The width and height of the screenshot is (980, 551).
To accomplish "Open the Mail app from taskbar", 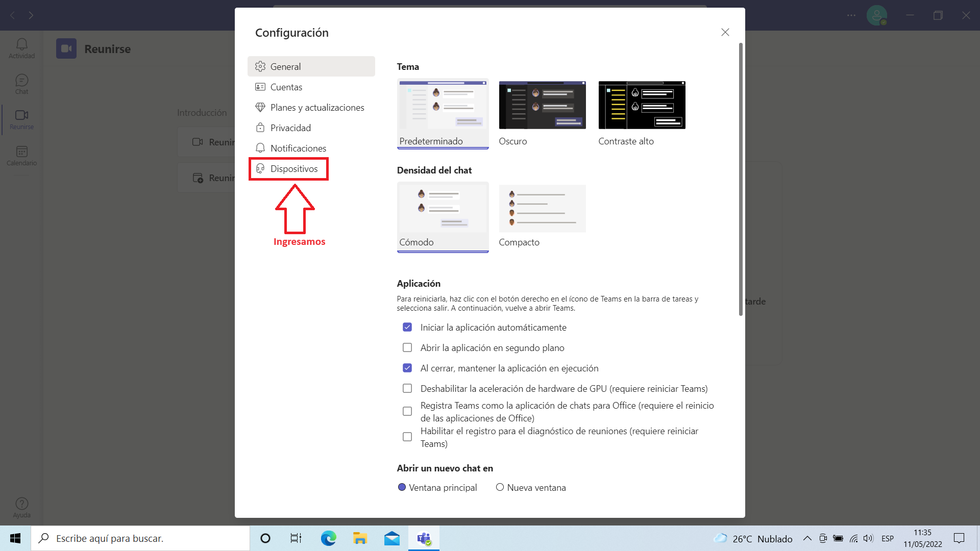I will point(392,538).
